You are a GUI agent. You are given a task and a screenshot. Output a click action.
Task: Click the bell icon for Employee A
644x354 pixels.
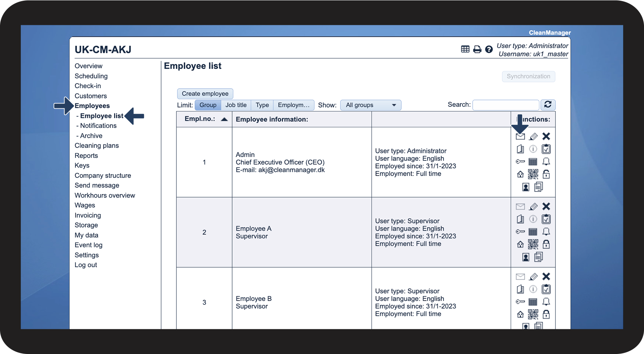[x=546, y=232]
